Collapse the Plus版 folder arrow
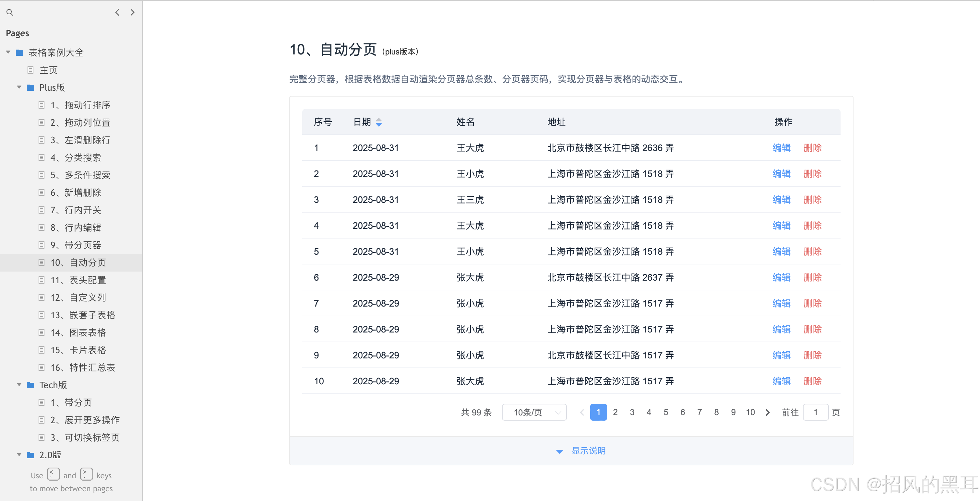The width and height of the screenshot is (980, 501). tap(19, 87)
